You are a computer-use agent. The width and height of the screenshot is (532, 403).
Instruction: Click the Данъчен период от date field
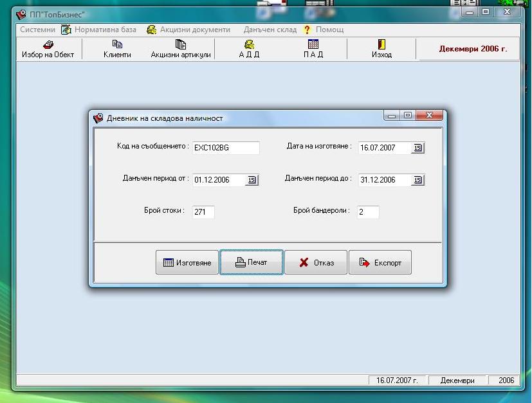219,180
